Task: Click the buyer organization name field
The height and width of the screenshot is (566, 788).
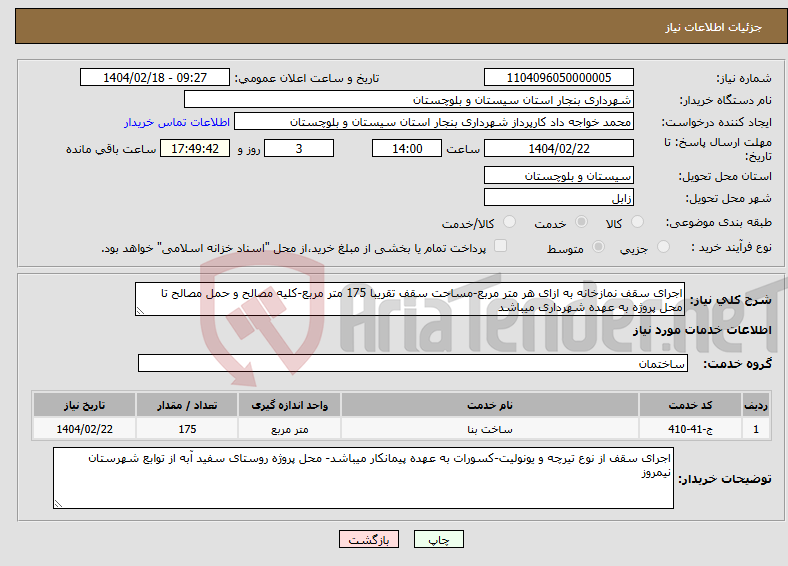Action: point(409,100)
